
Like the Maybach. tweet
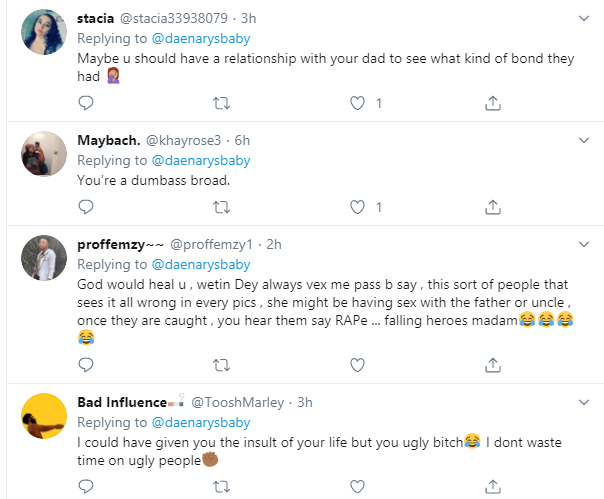coord(356,207)
